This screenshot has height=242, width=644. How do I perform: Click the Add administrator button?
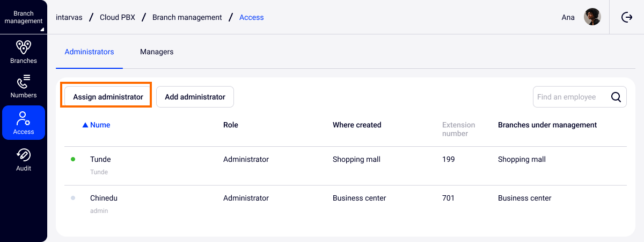(x=195, y=97)
